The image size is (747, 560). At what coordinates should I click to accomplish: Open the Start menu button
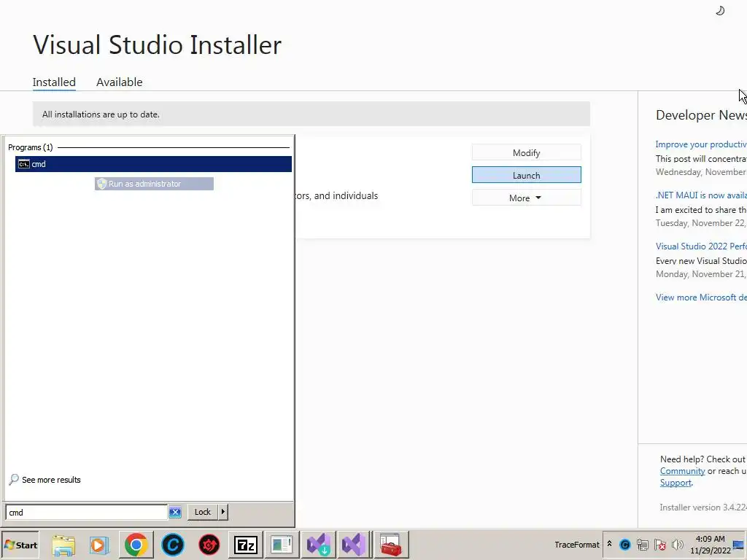(20, 545)
